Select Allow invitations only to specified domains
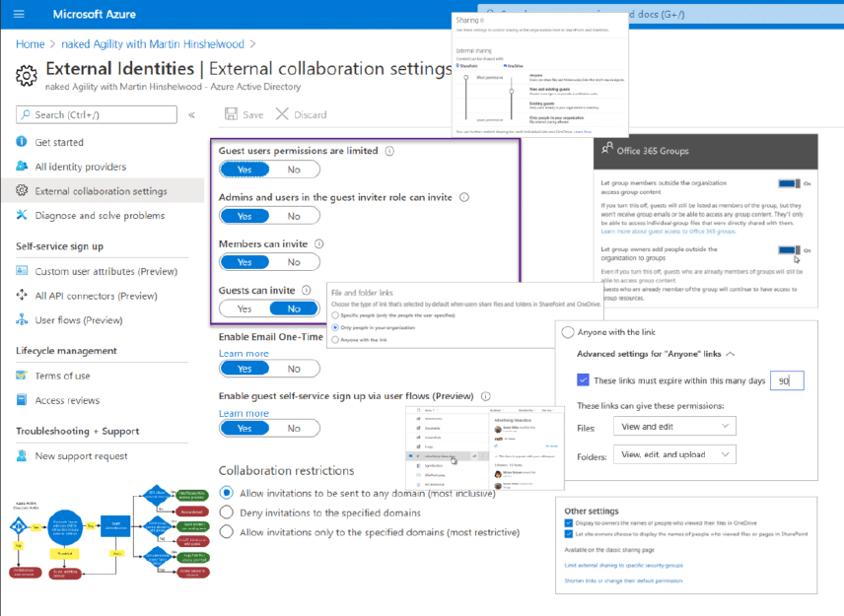844x616 pixels. pos(227,532)
